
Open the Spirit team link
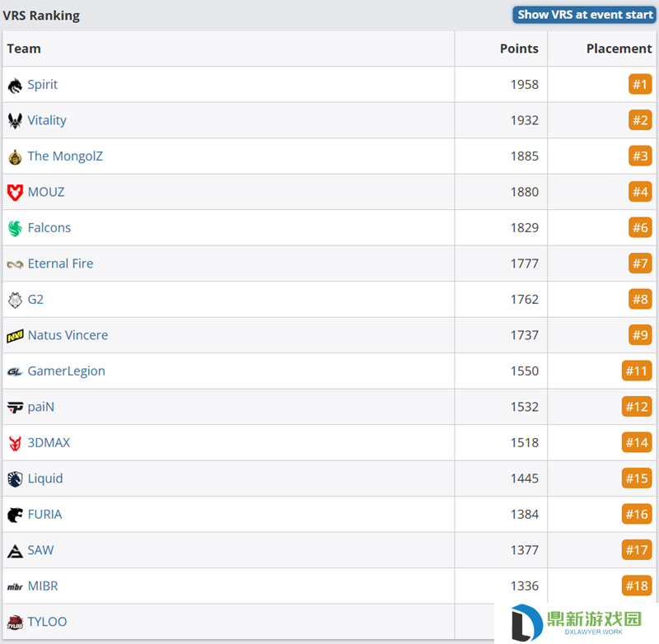click(43, 85)
